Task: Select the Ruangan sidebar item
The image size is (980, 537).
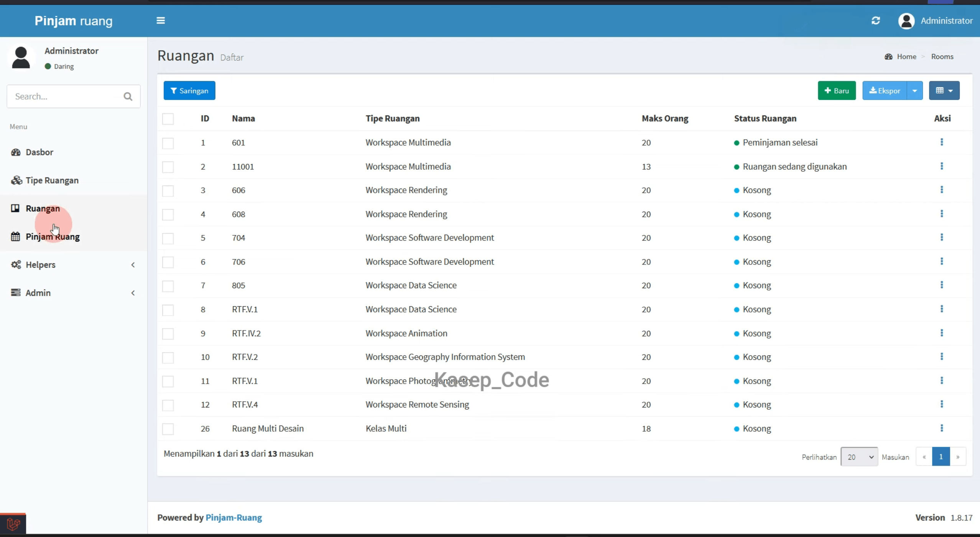Action: (73, 209)
